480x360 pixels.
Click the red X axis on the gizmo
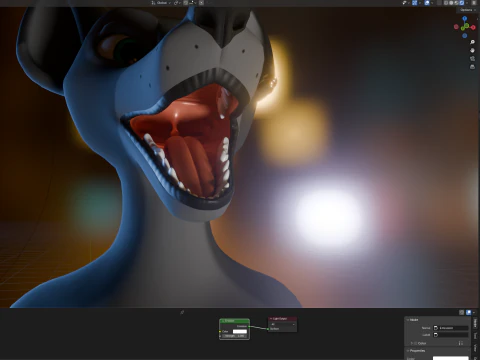(473, 27)
